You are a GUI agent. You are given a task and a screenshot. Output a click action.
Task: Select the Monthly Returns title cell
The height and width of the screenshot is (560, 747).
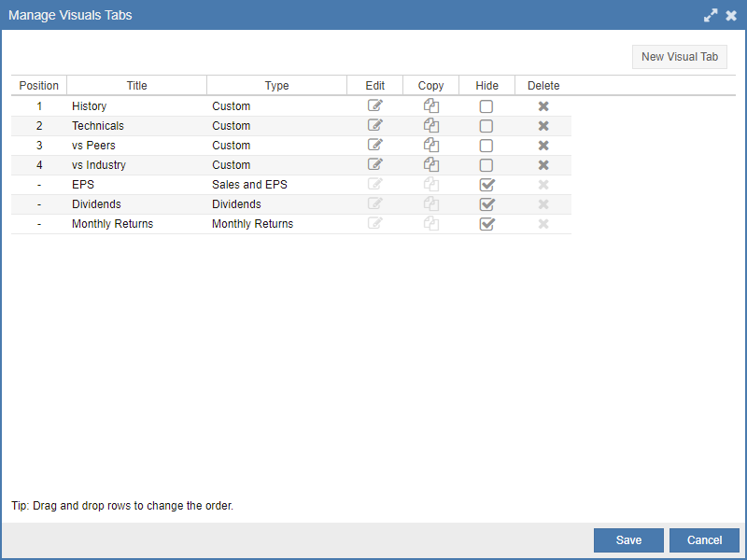[136, 223]
